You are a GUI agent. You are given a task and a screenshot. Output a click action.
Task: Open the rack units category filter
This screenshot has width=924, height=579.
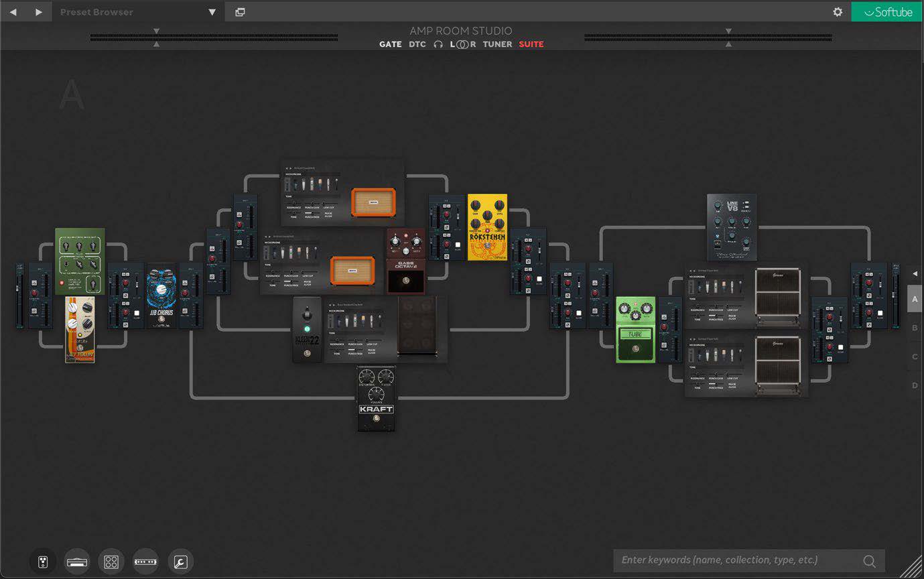point(145,562)
